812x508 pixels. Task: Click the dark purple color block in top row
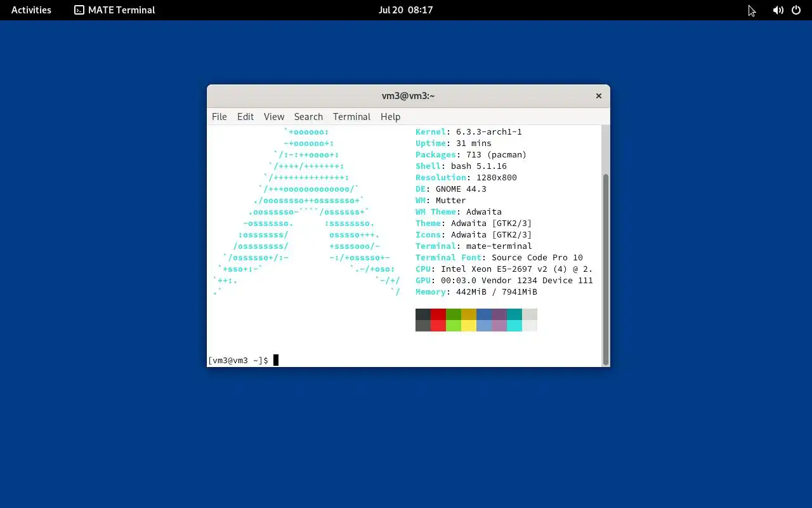(499, 314)
